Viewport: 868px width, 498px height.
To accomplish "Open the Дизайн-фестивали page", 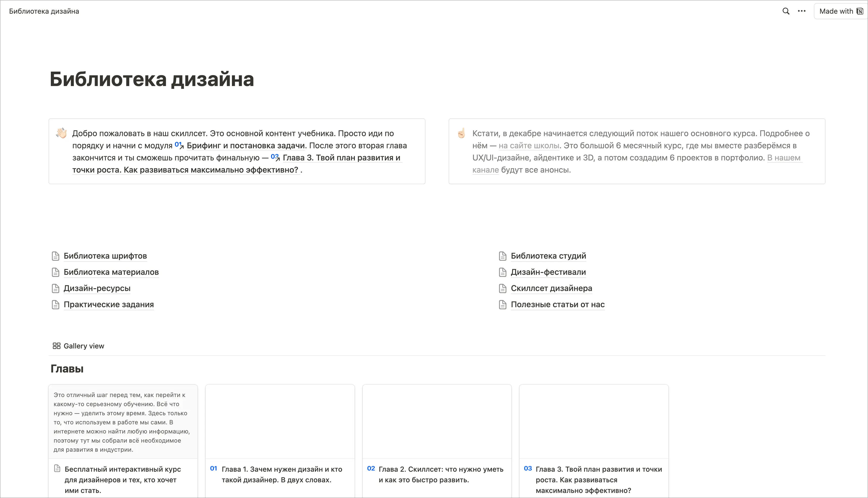I will [548, 272].
